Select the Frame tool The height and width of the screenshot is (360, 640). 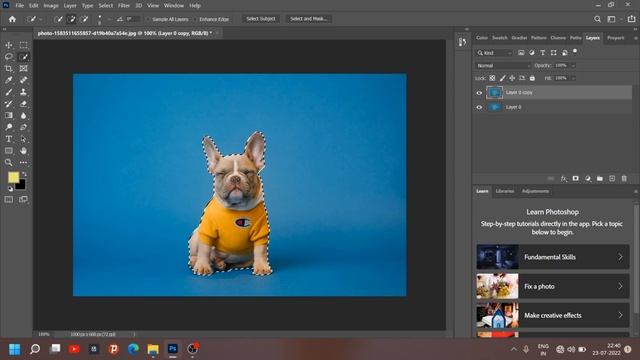coord(23,69)
